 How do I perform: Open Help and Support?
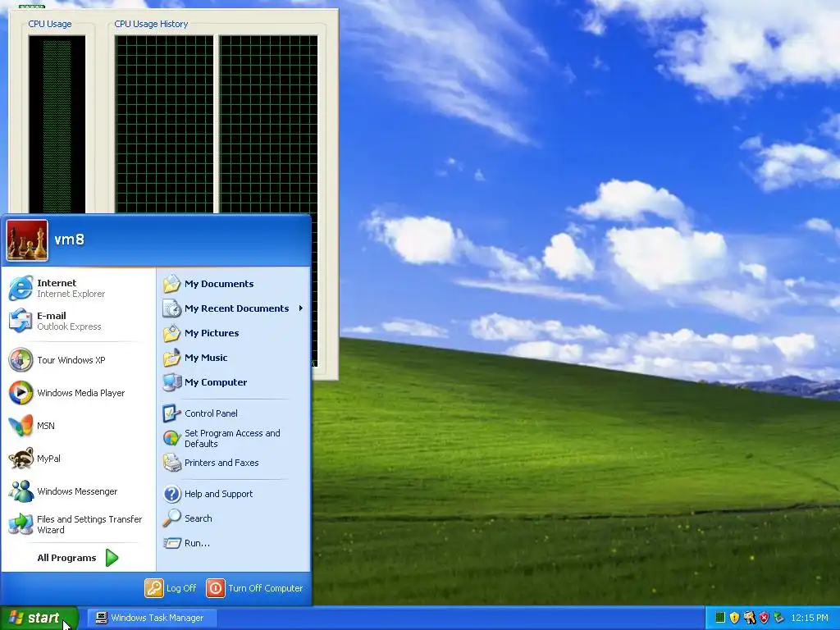pyautogui.click(x=234, y=494)
